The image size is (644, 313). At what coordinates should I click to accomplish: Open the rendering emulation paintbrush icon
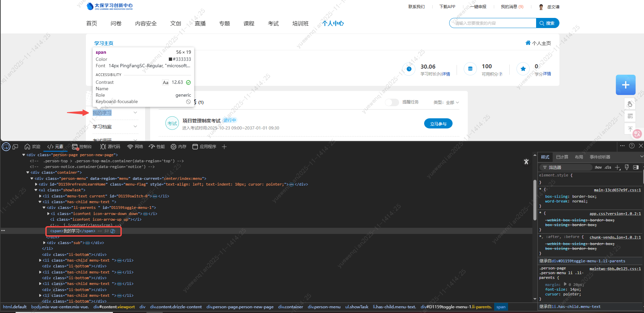click(x=627, y=167)
